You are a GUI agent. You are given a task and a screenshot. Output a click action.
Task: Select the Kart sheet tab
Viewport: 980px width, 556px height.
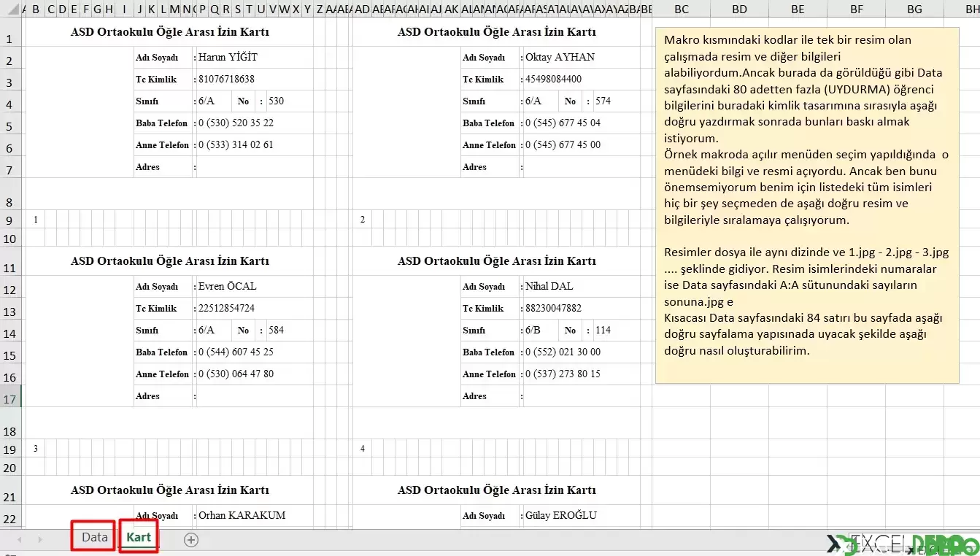point(139,538)
